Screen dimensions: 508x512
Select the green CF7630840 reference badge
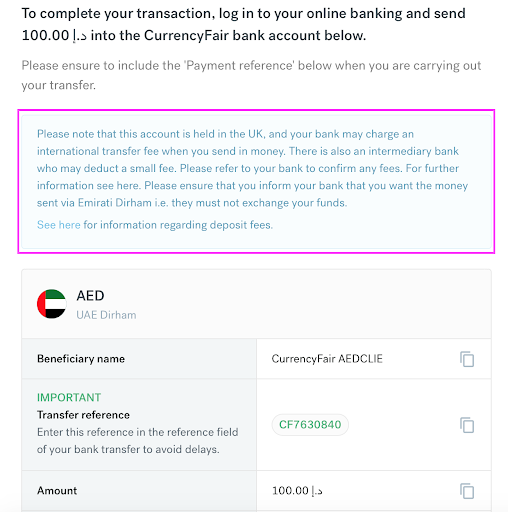[x=310, y=425]
